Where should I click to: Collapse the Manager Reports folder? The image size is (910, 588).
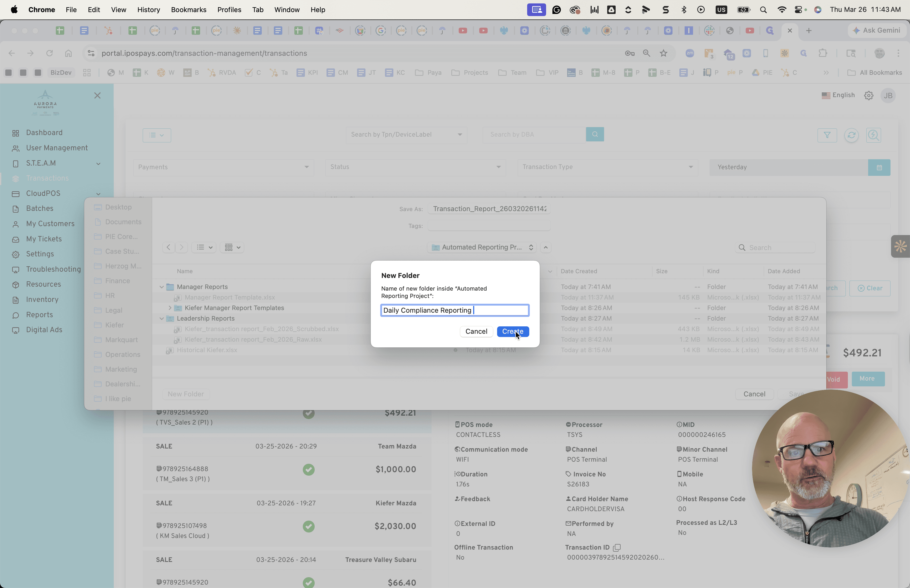pos(161,287)
